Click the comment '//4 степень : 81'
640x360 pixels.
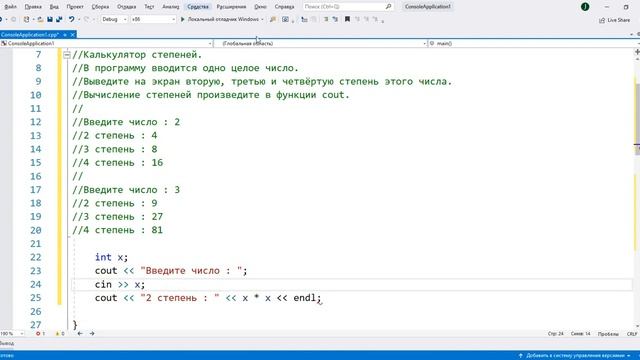point(118,230)
